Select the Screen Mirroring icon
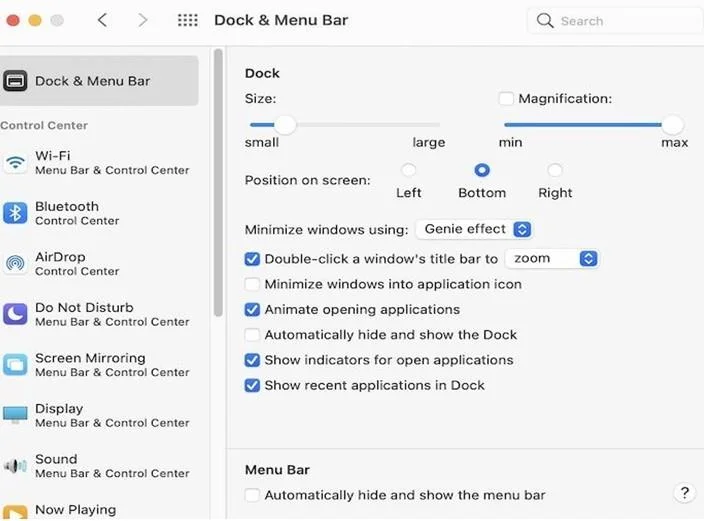The image size is (704, 521). pyautogui.click(x=15, y=365)
